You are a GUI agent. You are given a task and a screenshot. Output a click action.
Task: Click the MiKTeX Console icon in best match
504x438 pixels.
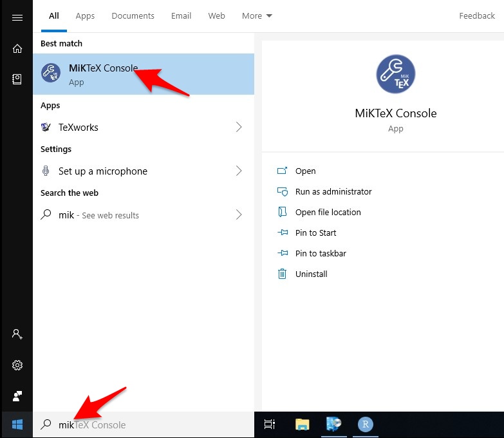[x=51, y=73]
